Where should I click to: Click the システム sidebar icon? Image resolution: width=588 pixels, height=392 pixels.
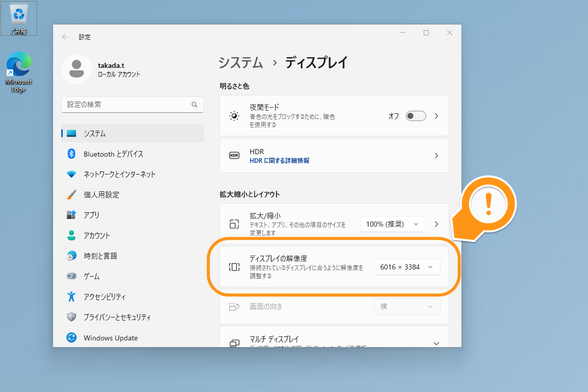[71, 134]
